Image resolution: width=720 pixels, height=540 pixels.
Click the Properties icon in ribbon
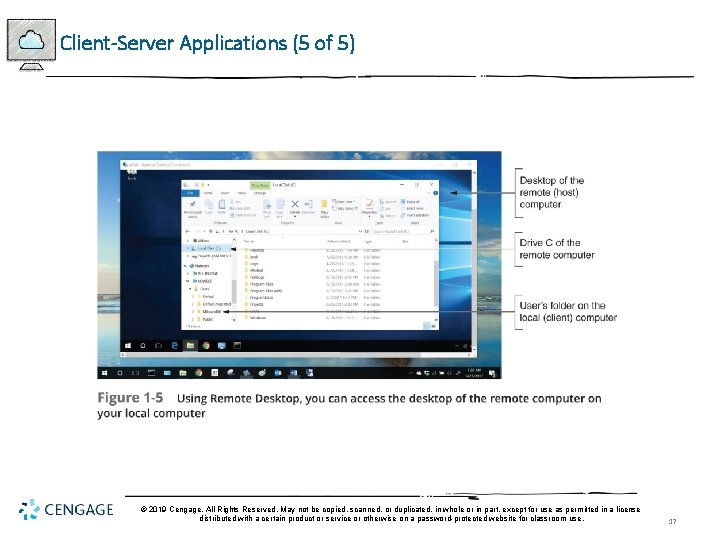[x=369, y=204]
